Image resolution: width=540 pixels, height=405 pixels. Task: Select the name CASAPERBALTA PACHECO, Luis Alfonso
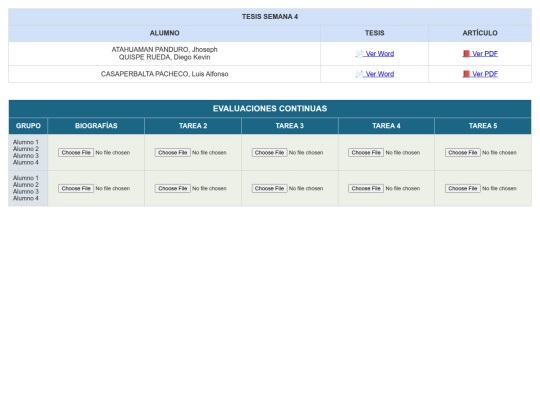point(164,74)
